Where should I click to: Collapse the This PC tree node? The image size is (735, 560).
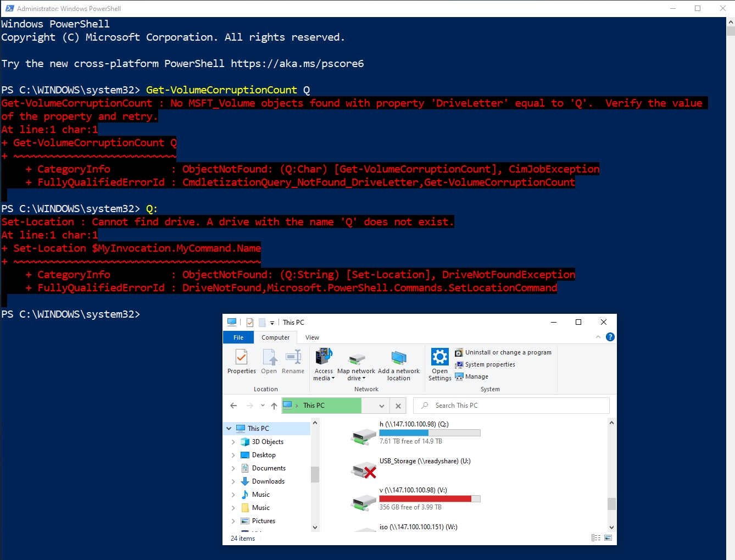point(229,429)
